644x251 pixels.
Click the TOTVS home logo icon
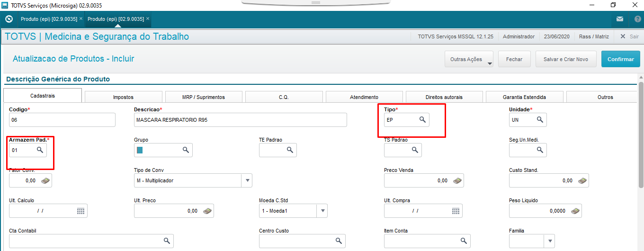(x=9, y=19)
